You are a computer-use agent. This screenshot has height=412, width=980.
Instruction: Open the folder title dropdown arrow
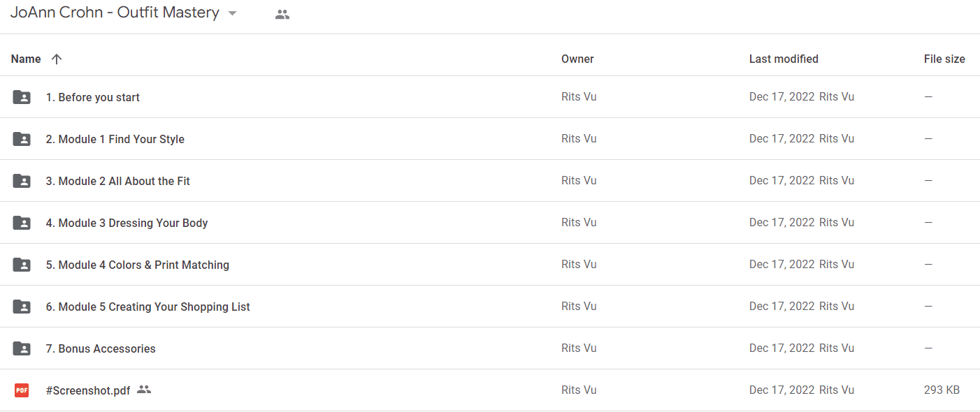click(233, 13)
